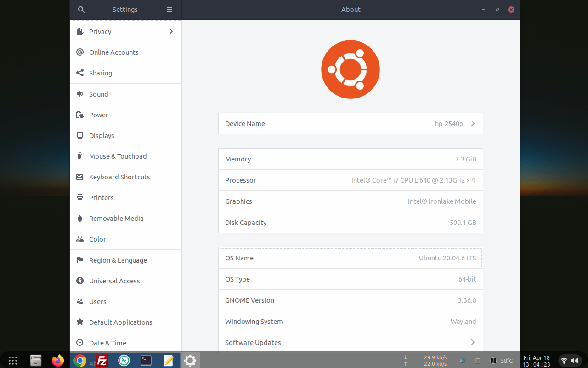Viewport: 588px width, 368px height.
Task: Click the Processor Intel Core i7 row
Action: 351,180
